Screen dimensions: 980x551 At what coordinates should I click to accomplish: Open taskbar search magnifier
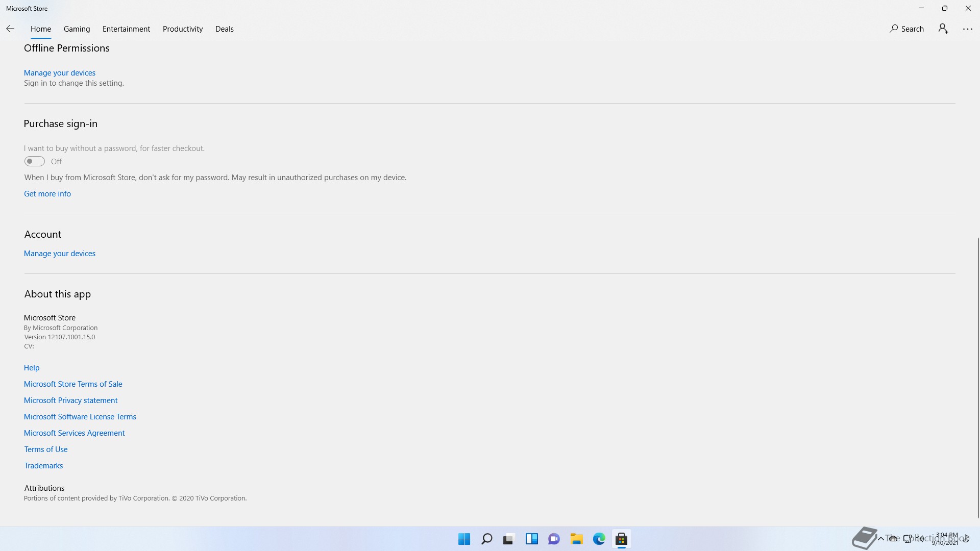coord(486,539)
